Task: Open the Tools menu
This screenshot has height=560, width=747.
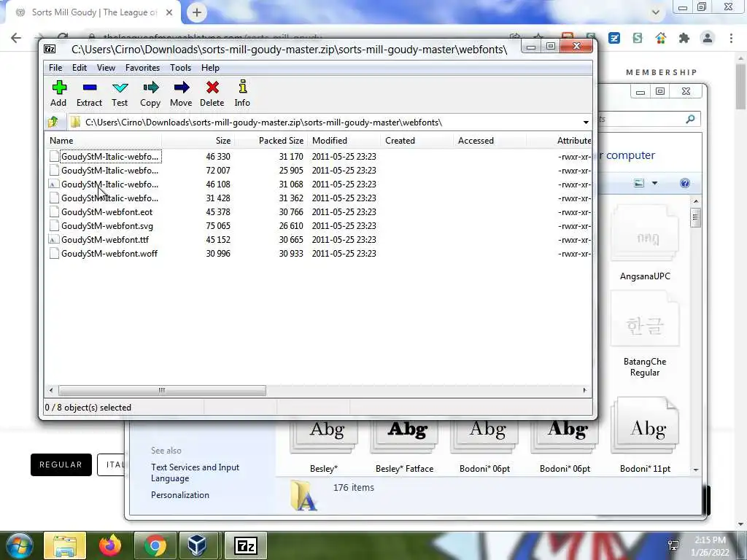Action: pyautogui.click(x=181, y=68)
